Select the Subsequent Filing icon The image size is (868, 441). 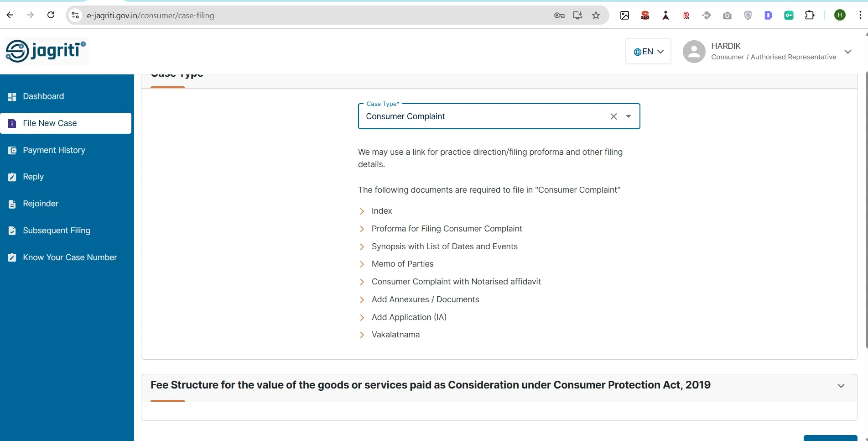coord(12,231)
